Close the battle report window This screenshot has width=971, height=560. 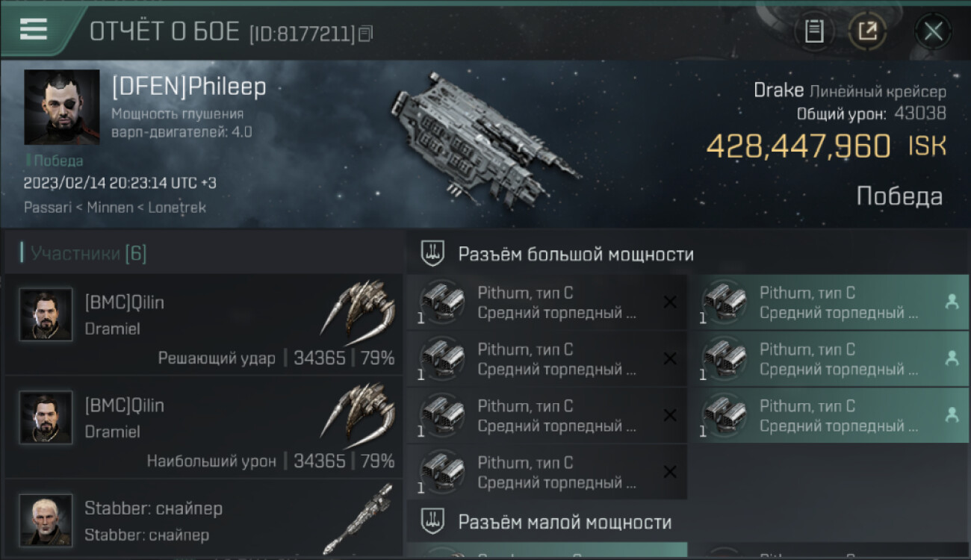pos(933,31)
